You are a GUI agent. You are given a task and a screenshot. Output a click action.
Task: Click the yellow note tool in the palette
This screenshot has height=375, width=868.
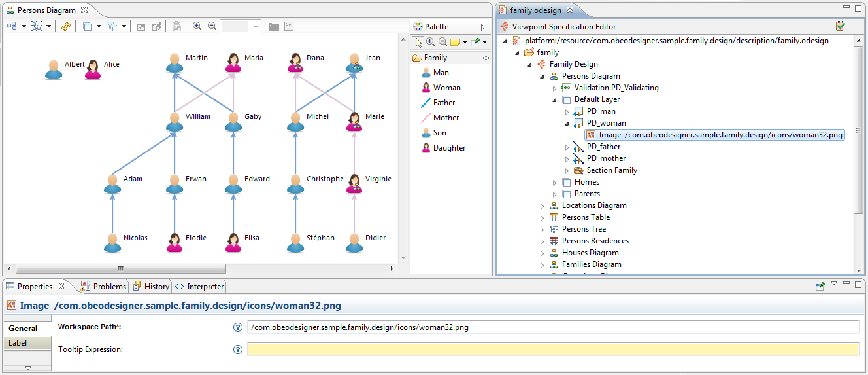[455, 42]
